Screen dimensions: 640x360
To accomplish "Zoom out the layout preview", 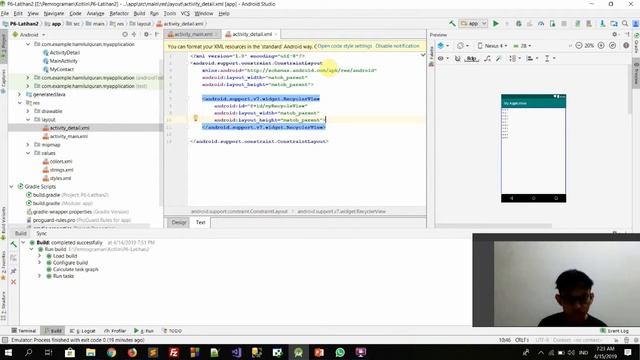I will point(578,46).
